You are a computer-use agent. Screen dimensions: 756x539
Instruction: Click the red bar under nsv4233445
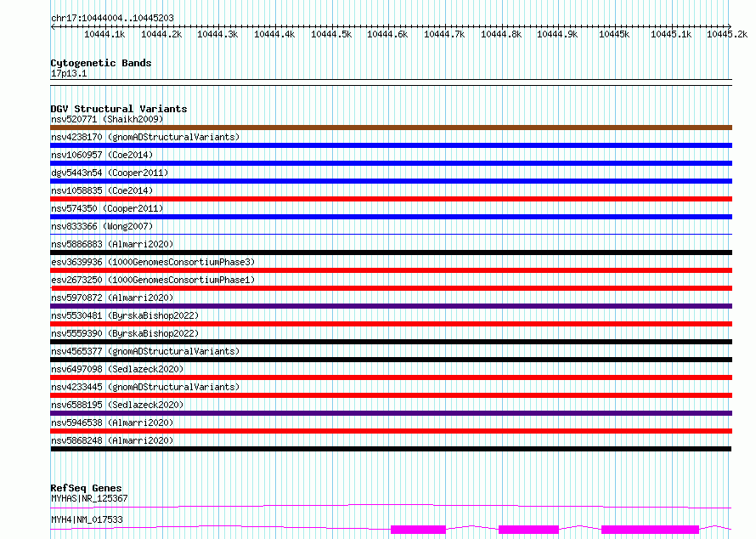click(391, 395)
